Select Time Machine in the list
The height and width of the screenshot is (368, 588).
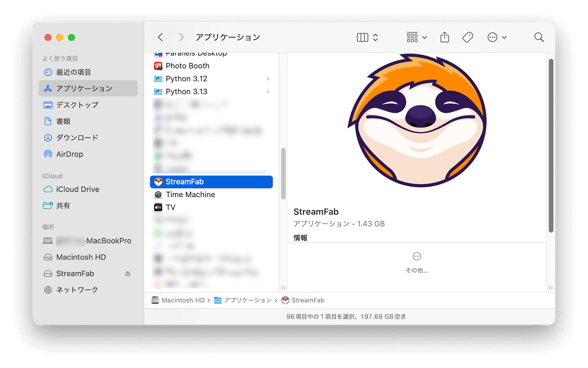pyautogui.click(x=211, y=195)
